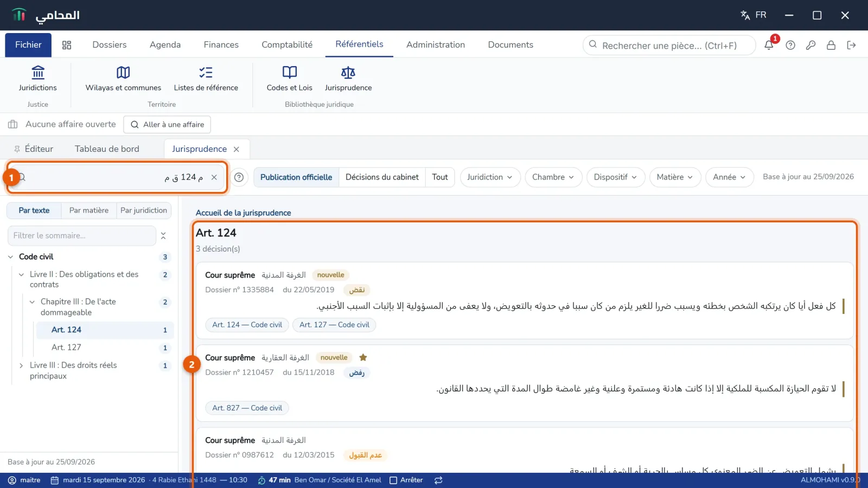Lock the session with padlock icon

831,45
